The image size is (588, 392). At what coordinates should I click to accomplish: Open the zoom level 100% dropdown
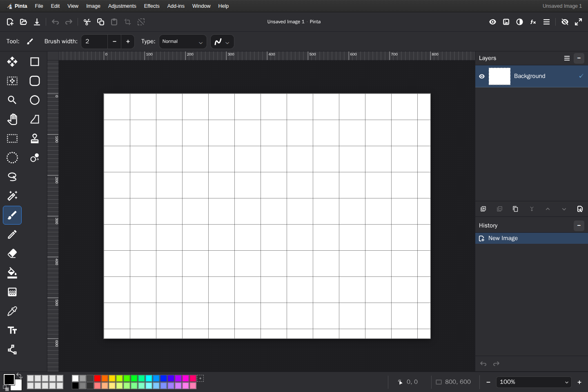(534, 382)
